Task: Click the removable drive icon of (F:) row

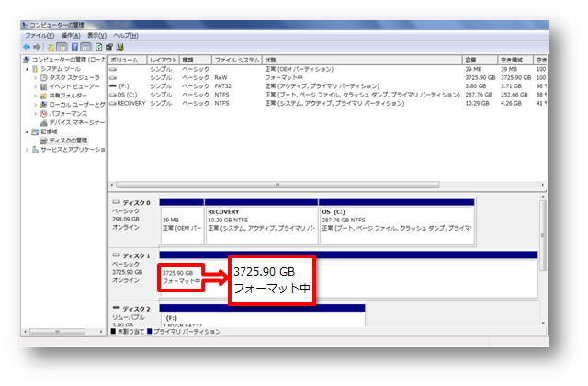Action: (x=113, y=85)
